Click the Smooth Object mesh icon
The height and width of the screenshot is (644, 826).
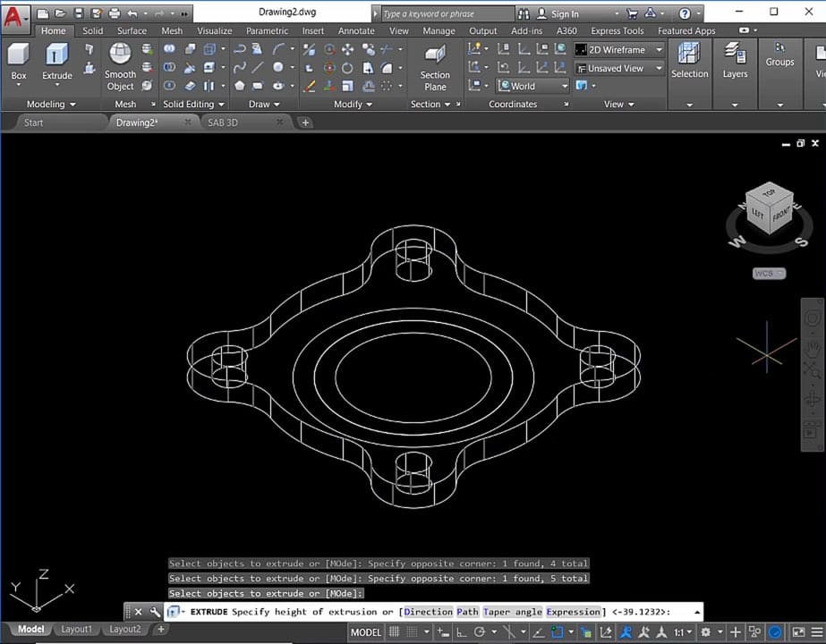tap(120, 55)
